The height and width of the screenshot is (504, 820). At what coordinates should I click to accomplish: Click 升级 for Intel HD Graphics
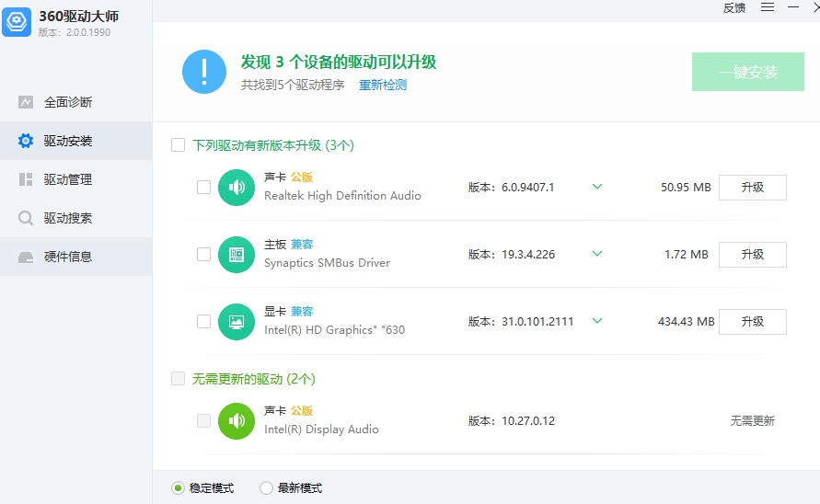(x=753, y=322)
